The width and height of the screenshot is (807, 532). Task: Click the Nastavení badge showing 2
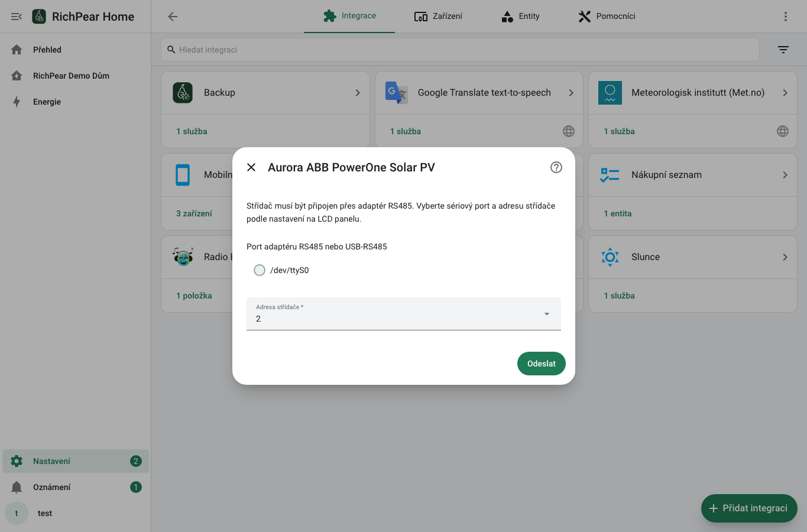point(136,461)
